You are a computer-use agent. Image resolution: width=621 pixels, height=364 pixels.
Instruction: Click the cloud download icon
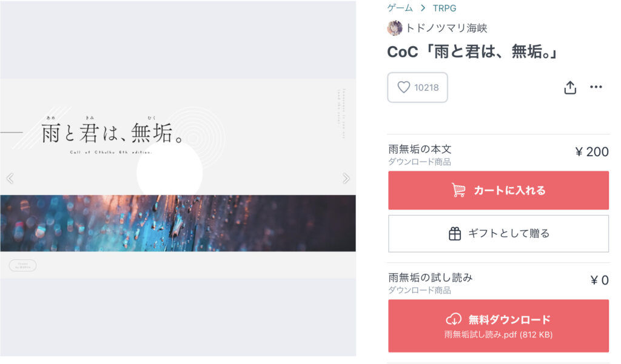pos(454,319)
